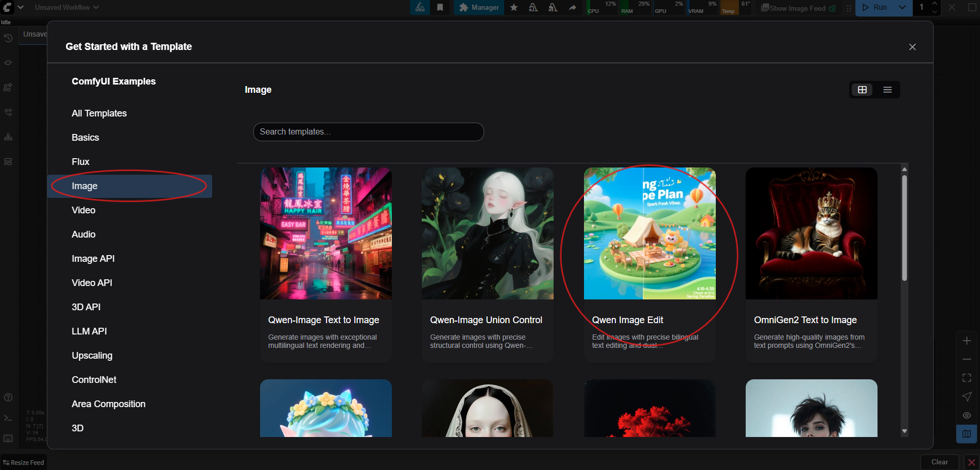This screenshot has height=470, width=980.
Task: Open the templates sidebar icon
Action: (x=8, y=162)
